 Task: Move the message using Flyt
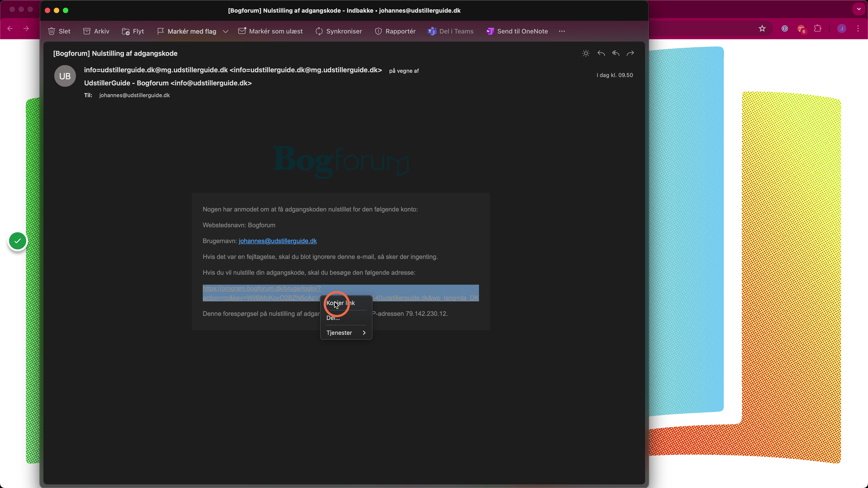[133, 31]
